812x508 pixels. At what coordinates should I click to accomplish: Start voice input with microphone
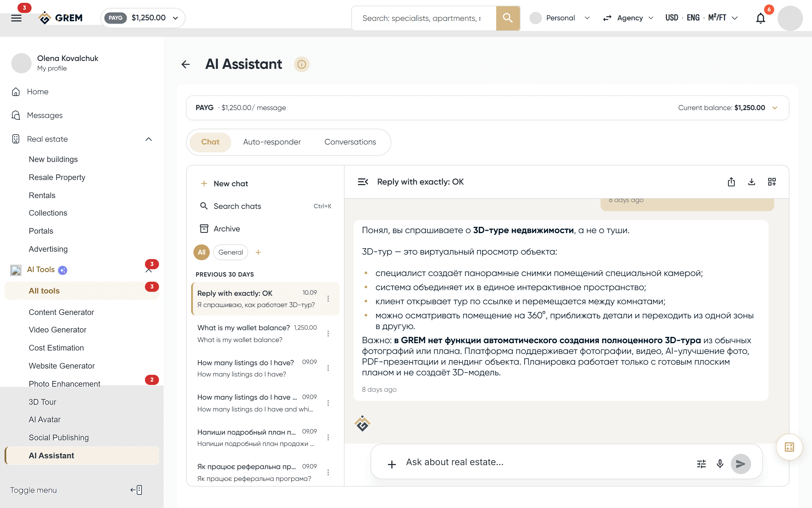[x=720, y=464]
